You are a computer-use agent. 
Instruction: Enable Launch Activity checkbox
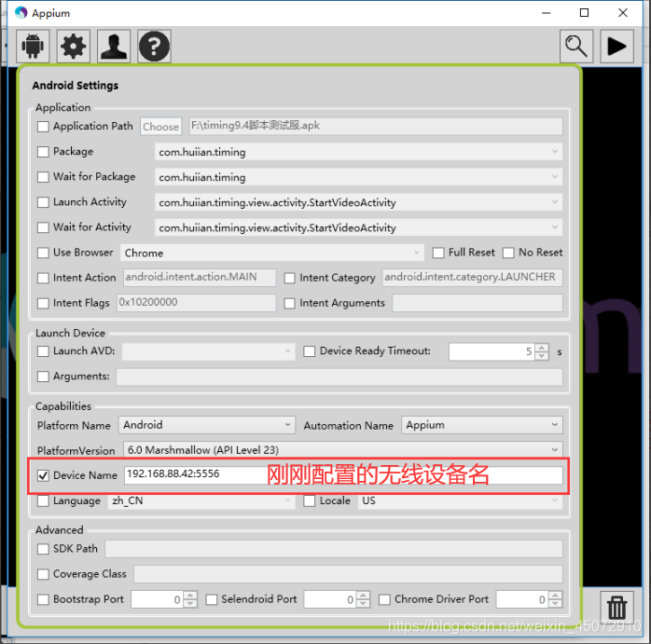(x=43, y=202)
